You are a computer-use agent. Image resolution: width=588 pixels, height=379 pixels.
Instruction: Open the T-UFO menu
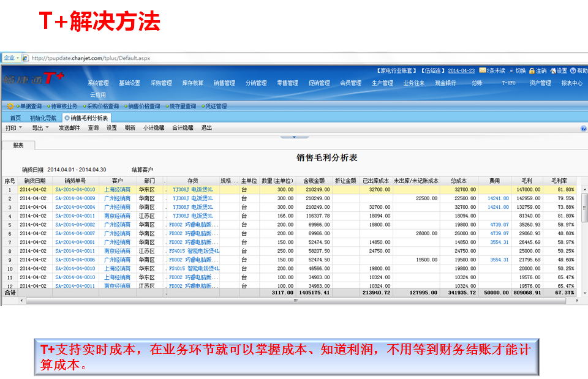[x=509, y=83]
